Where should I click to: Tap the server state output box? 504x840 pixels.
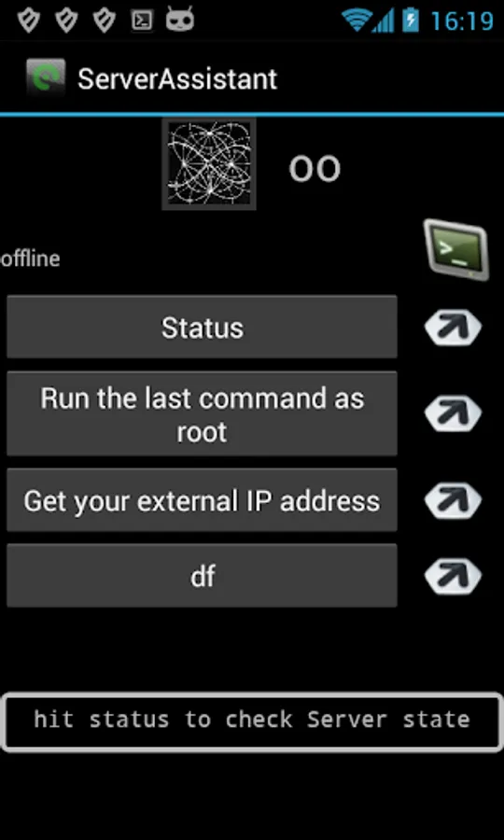[252, 721]
